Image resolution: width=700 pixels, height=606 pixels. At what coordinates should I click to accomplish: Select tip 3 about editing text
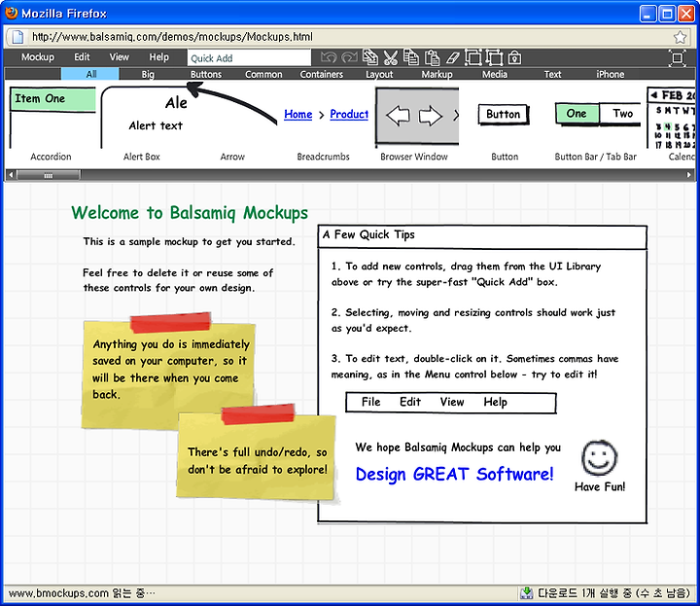point(474,366)
